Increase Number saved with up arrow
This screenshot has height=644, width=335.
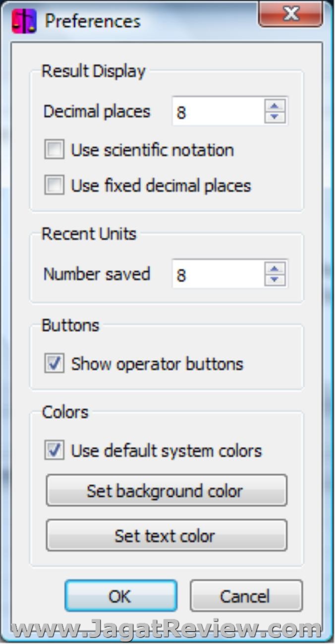click(275, 268)
